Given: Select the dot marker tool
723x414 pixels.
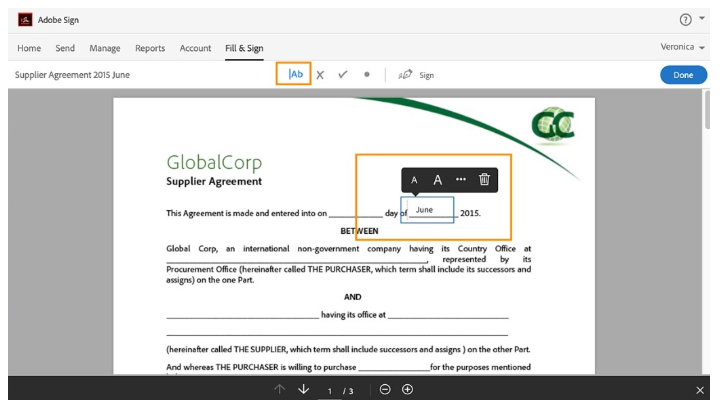Looking at the screenshot, I should pyautogui.click(x=366, y=75).
